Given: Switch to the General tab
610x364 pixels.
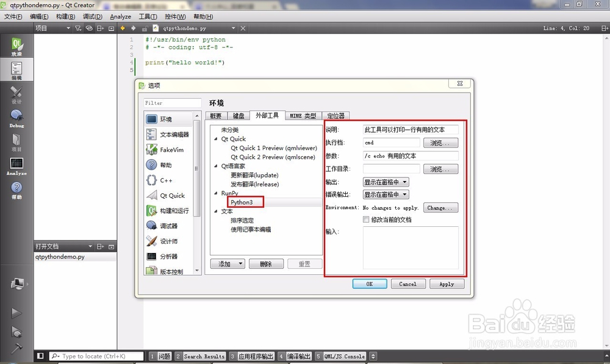Looking at the screenshot, I should pos(216,116).
